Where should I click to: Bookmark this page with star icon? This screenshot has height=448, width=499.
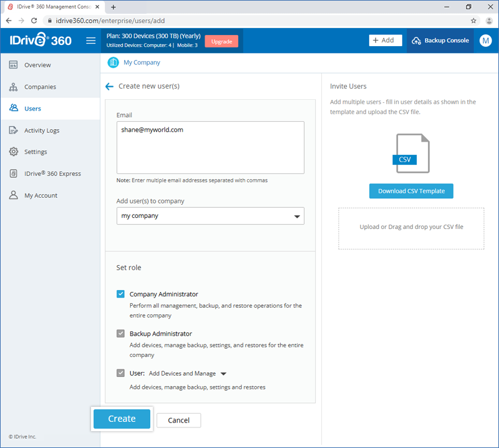(473, 21)
